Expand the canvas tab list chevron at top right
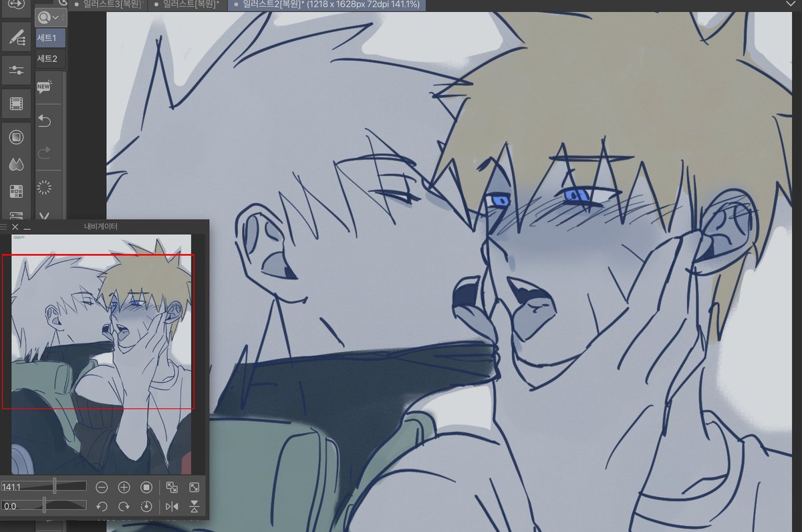The image size is (802, 532). pos(789,4)
